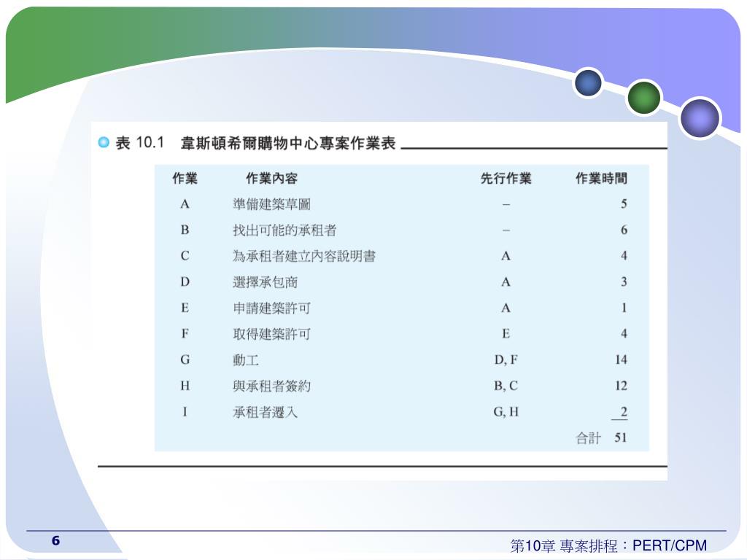The image size is (747, 560).
Task: Select the text 承租者遷入
Action: (x=265, y=412)
